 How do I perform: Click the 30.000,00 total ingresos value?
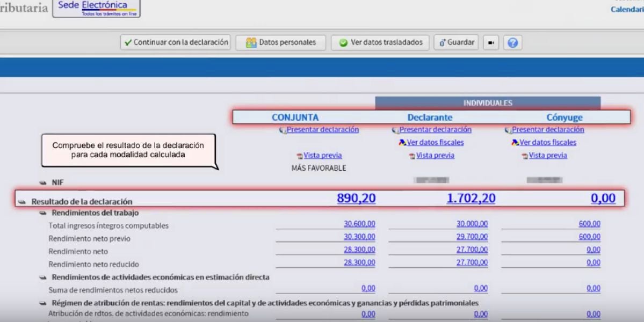coord(472,224)
